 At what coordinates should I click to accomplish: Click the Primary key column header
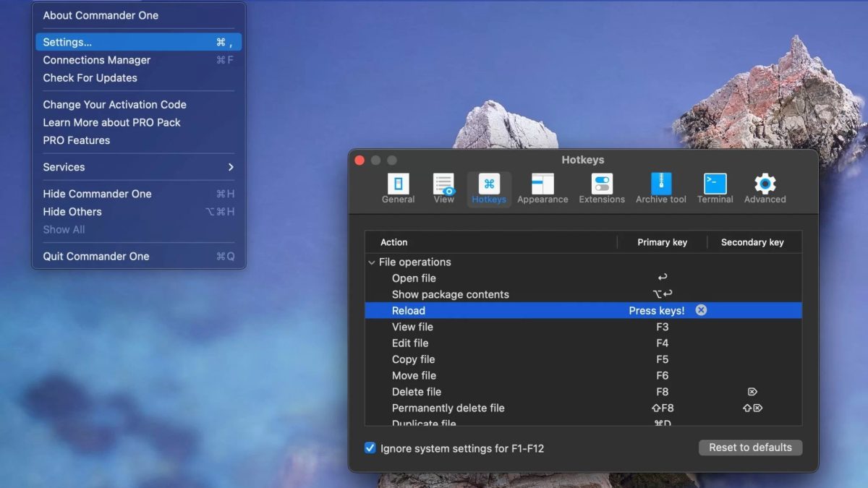(x=662, y=242)
